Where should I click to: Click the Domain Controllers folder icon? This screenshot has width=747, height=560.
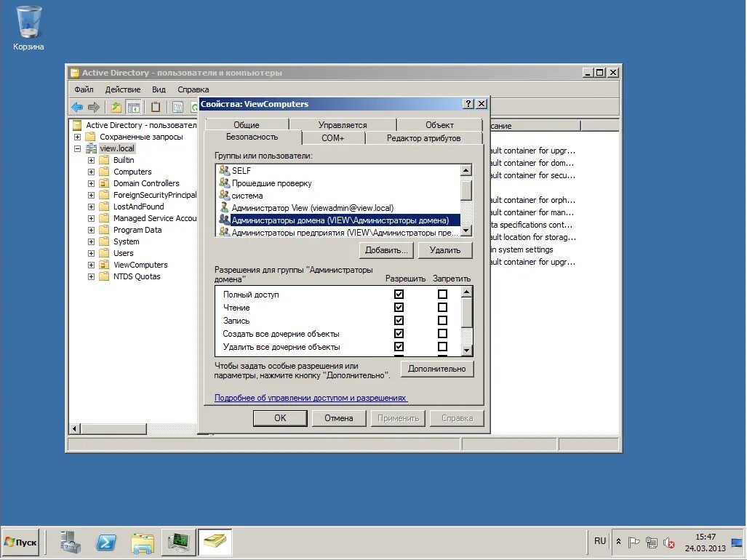[104, 183]
